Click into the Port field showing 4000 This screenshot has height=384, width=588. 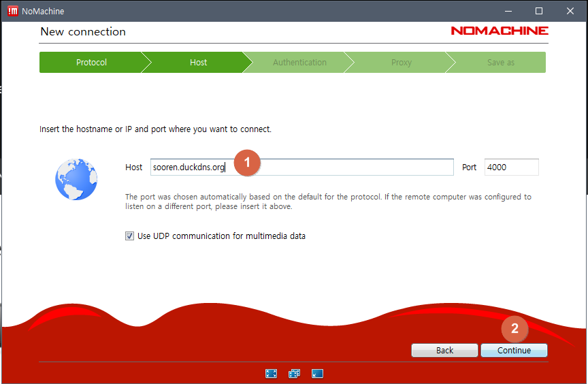point(512,167)
